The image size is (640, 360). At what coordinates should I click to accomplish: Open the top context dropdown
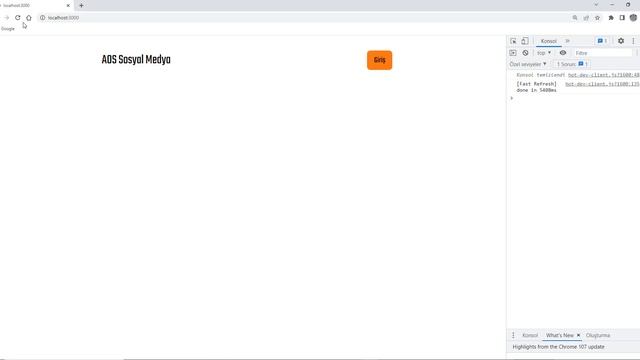tap(544, 53)
